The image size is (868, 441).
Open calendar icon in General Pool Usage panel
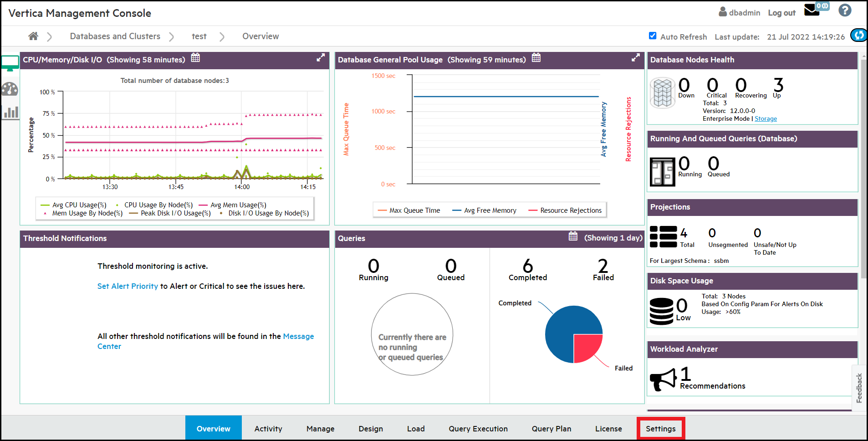(x=536, y=58)
